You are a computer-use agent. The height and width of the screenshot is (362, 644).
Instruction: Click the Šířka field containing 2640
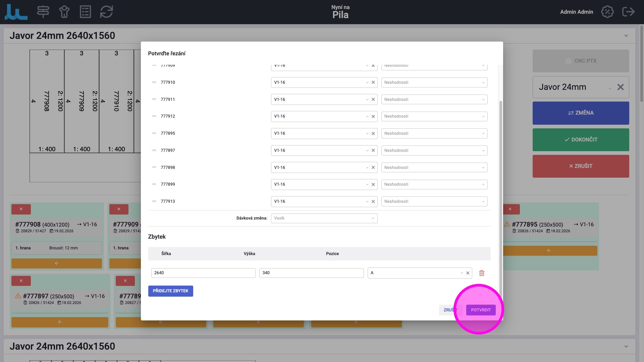tap(203, 273)
